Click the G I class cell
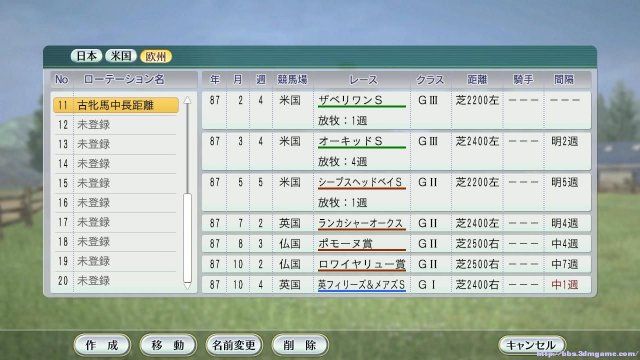This screenshot has width=640, height=360. (x=427, y=284)
